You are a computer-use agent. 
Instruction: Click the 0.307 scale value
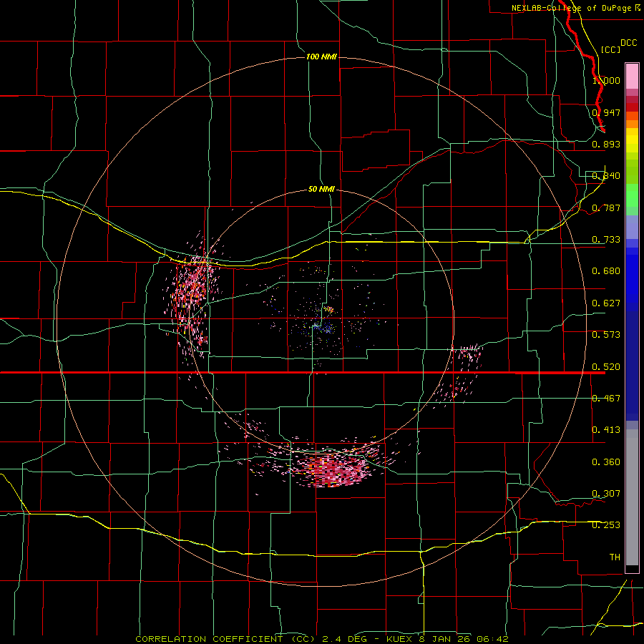coord(606,494)
